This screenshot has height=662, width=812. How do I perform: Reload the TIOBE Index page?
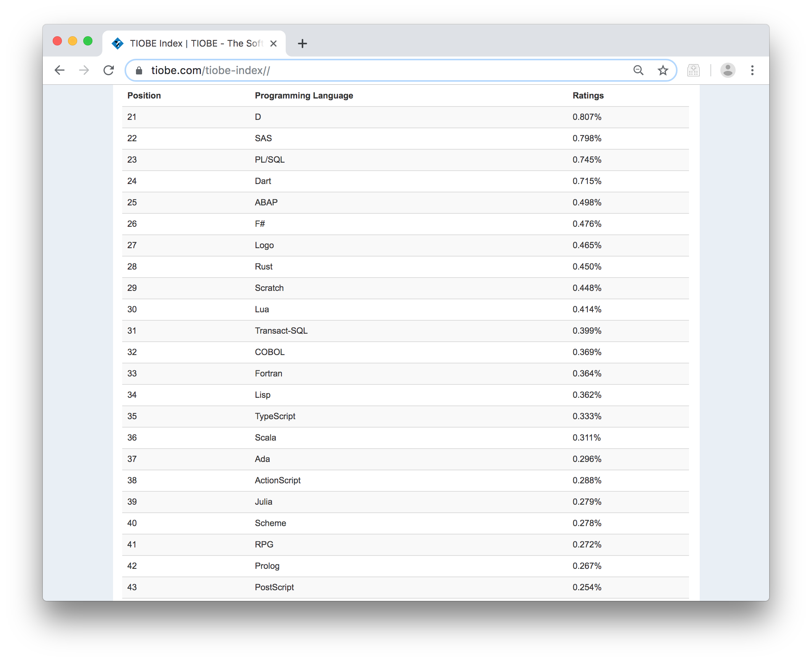(x=109, y=70)
